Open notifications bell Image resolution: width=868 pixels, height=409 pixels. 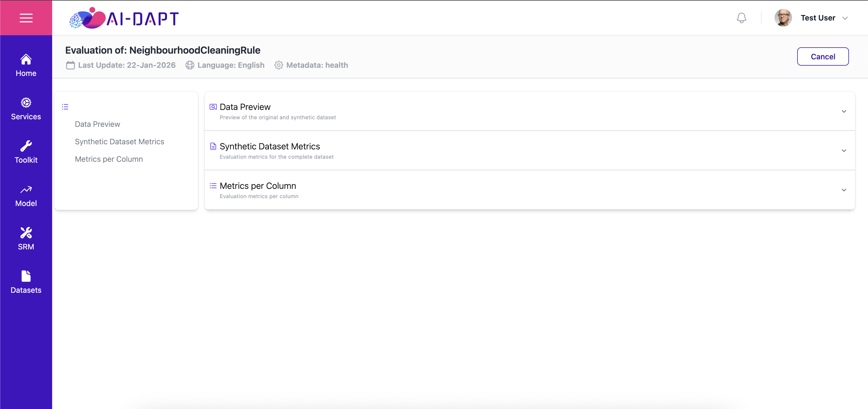[x=741, y=18]
